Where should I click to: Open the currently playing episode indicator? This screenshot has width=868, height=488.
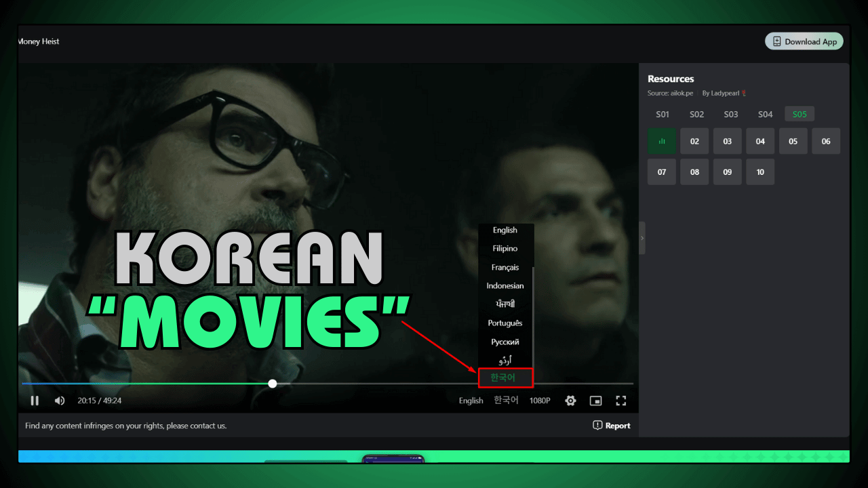click(x=661, y=141)
